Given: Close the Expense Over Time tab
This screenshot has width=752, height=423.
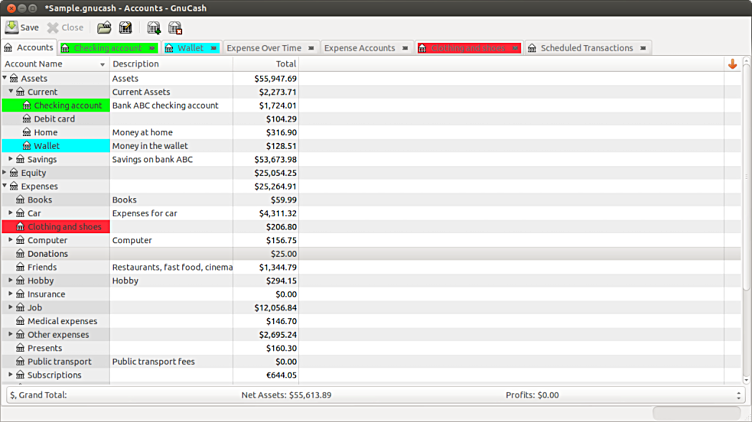Looking at the screenshot, I should point(311,48).
